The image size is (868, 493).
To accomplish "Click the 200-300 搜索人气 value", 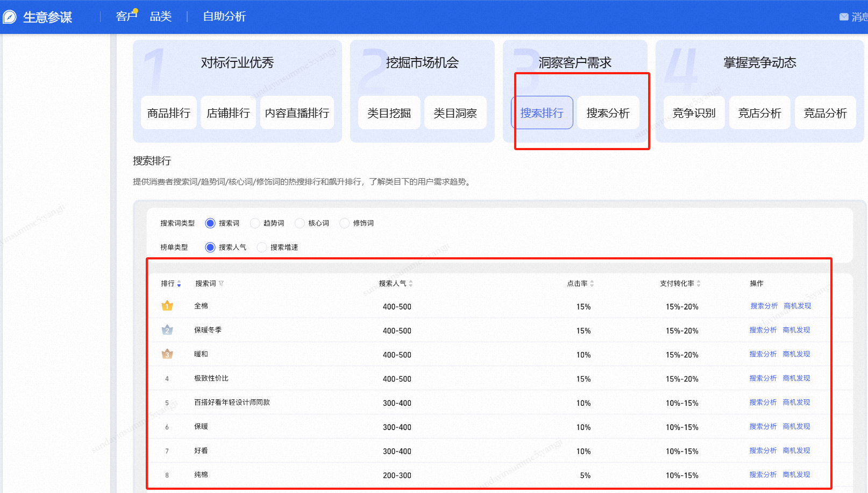I will pos(397,476).
